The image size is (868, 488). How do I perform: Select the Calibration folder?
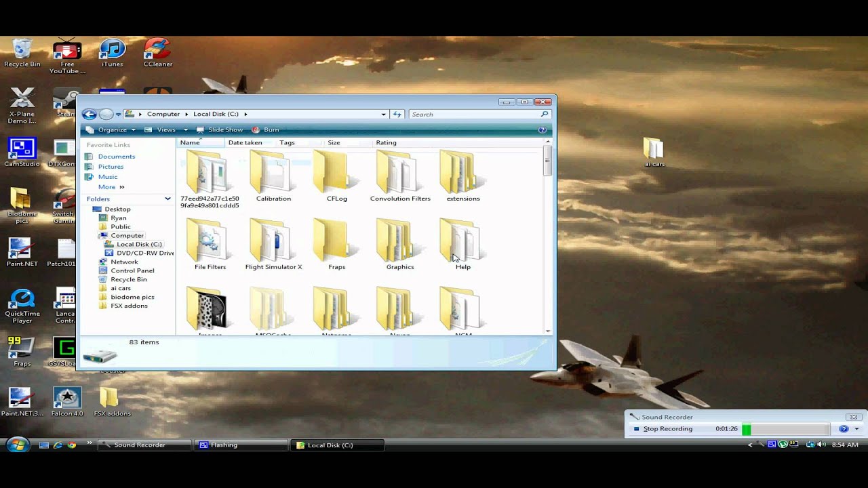[273, 176]
